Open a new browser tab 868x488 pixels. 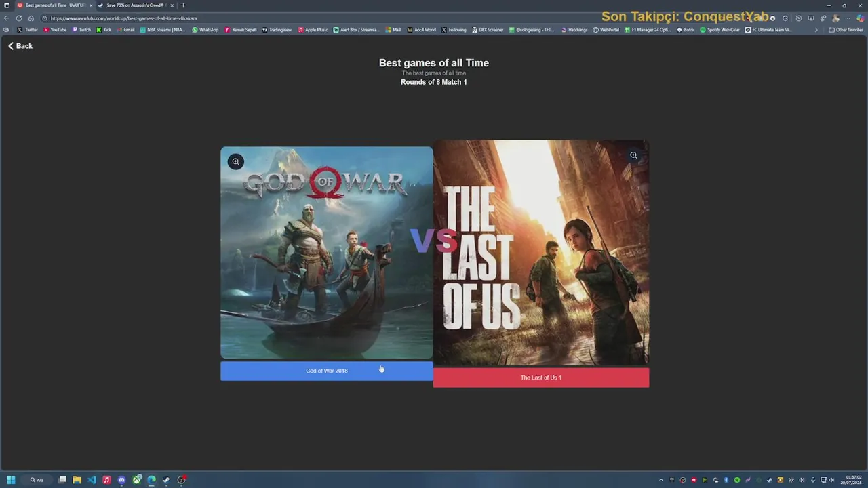click(x=183, y=5)
